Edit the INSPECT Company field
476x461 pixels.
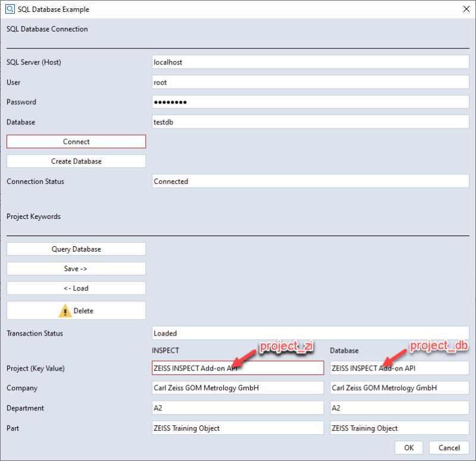pos(237,388)
